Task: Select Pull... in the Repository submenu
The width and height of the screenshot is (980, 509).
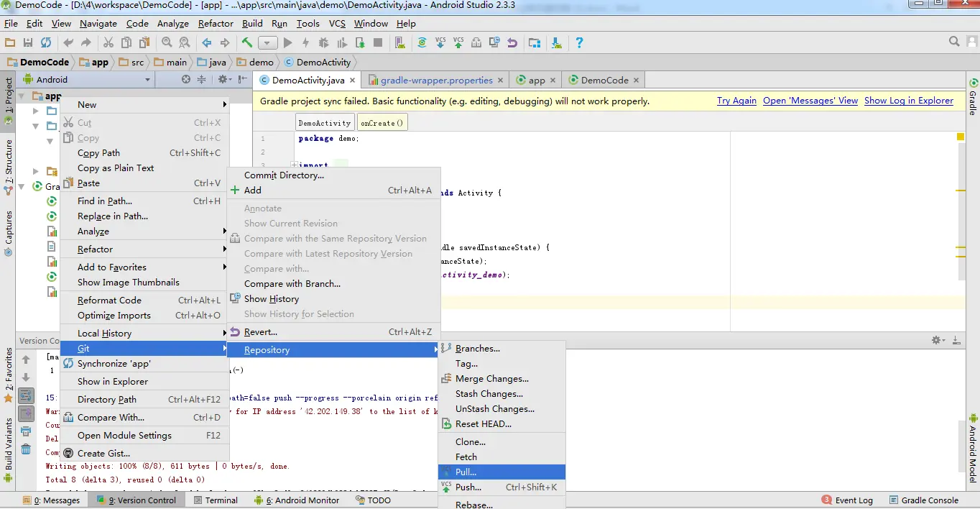Action: click(x=501, y=472)
